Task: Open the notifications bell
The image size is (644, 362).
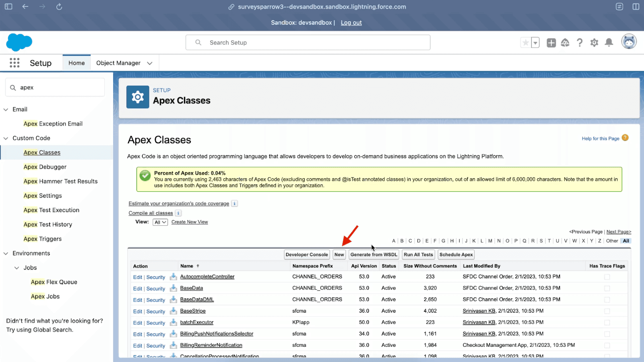Action: point(609,43)
